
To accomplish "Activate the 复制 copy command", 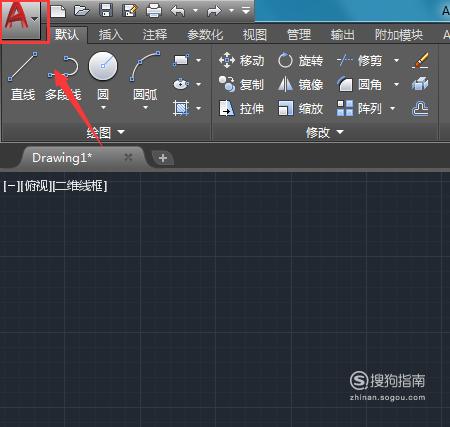I will coord(242,84).
